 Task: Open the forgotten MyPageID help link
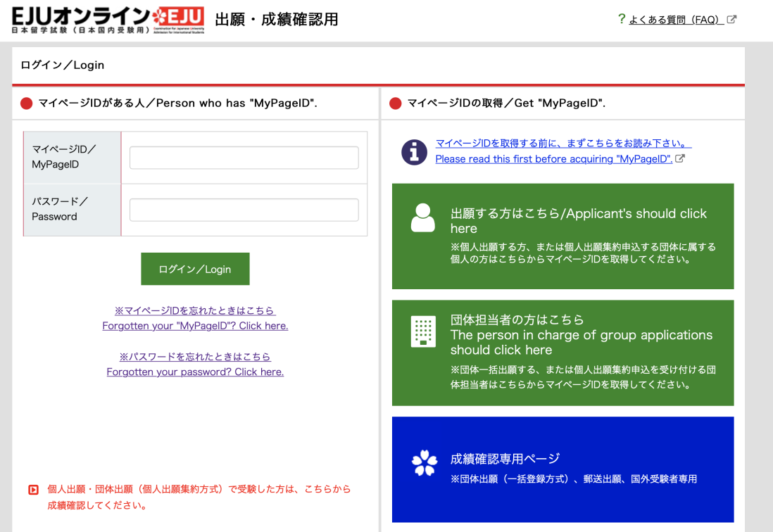195,318
